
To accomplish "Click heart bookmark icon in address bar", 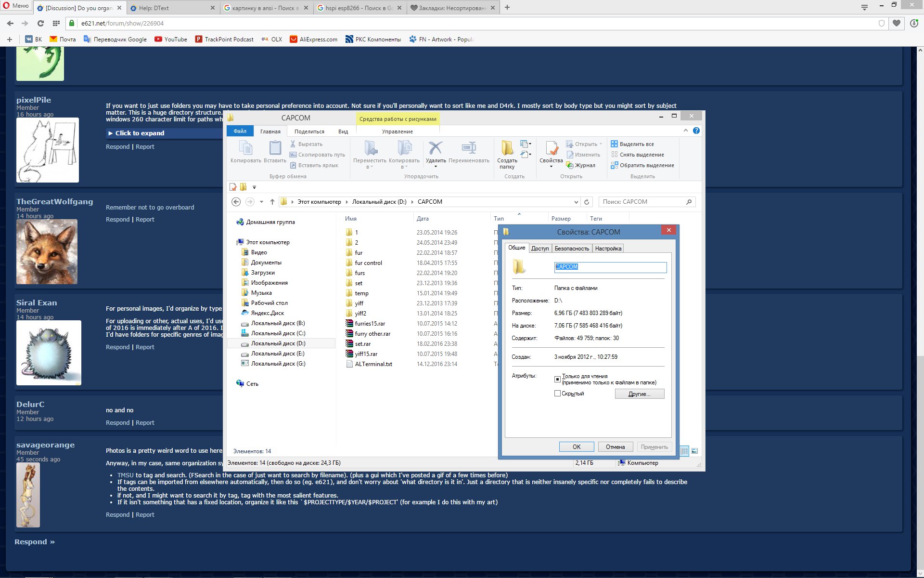I will pos(897,23).
